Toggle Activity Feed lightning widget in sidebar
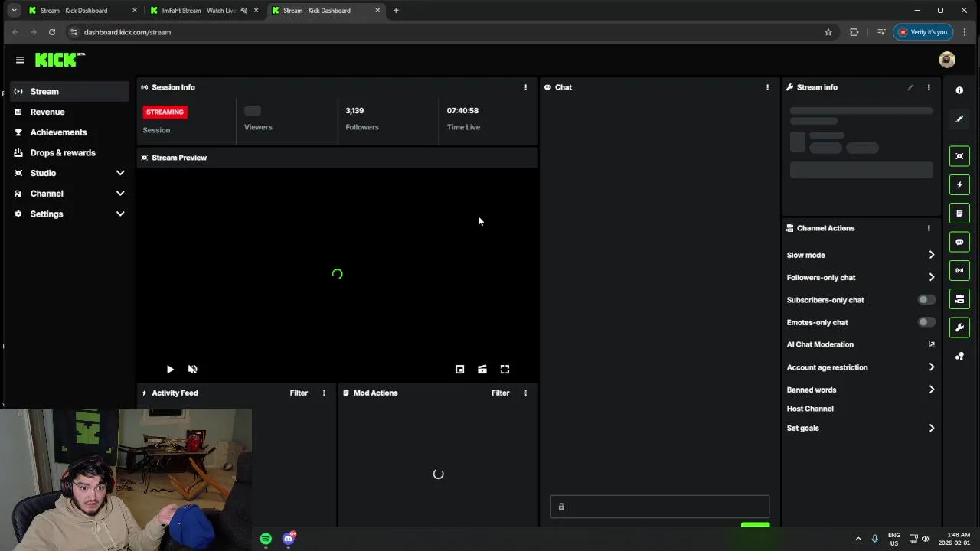This screenshot has height=551, width=980. (959, 184)
